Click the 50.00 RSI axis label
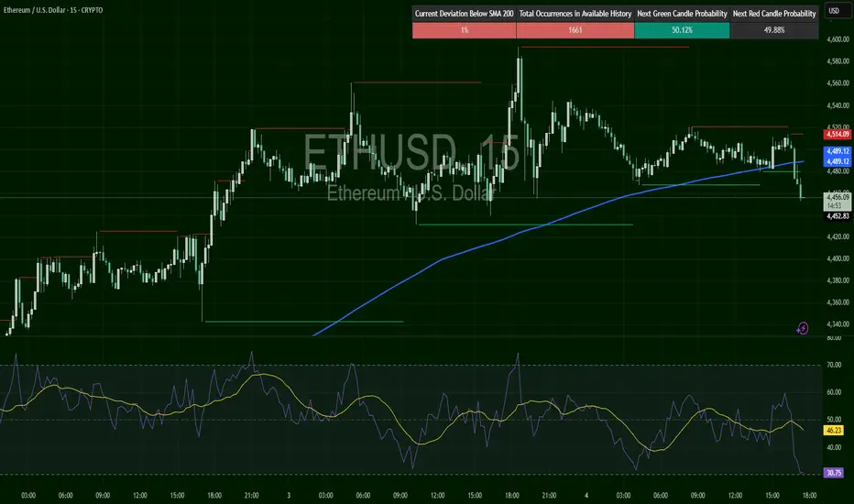 [834, 420]
